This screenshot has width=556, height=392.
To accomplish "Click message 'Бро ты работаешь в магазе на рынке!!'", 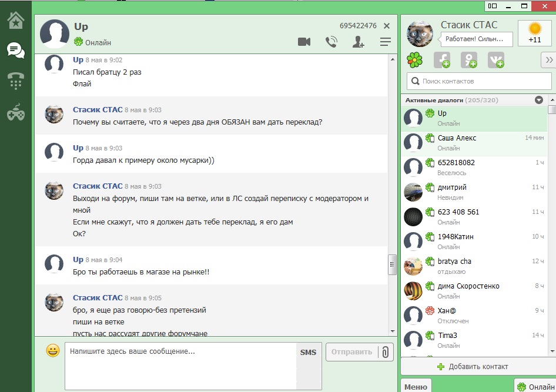I will click(141, 272).
